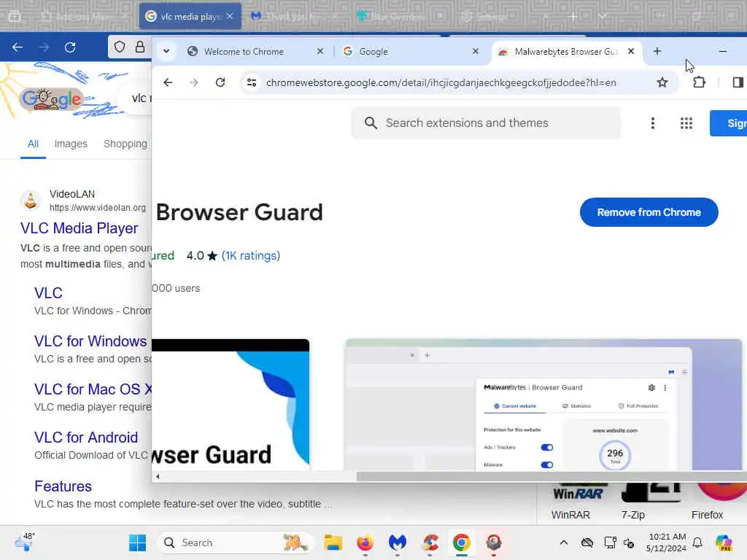Close the Malwarebytes Browser Guard tab
Screen dimensions: 747x560
coord(631,51)
